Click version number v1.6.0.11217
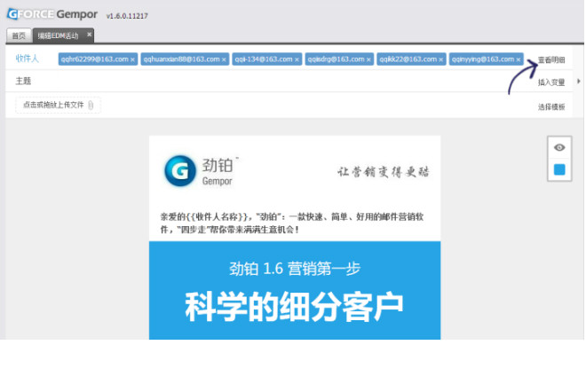This screenshot has height=392, width=586. click(x=127, y=16)
